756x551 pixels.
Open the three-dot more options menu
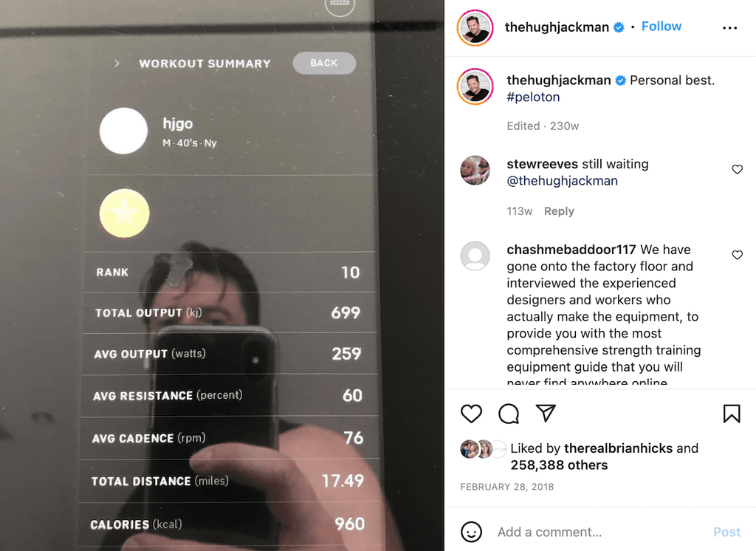click(x=730, y=28)
